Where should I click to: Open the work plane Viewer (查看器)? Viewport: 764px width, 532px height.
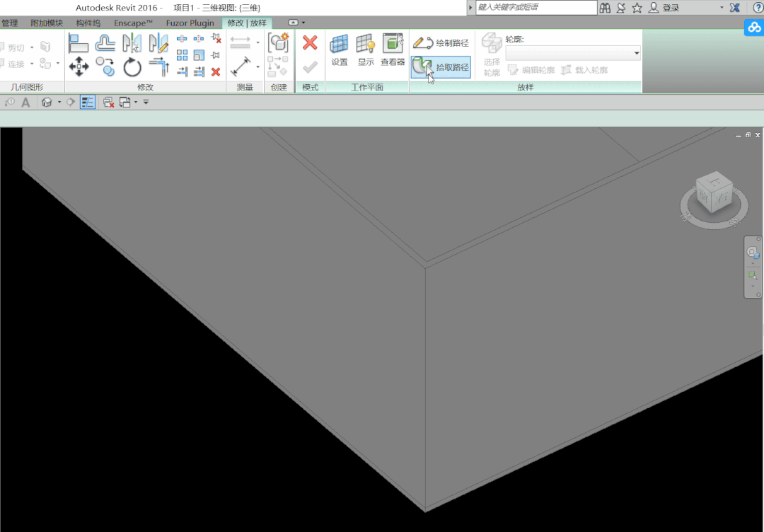pyautogui.click(x=393, y=50)
